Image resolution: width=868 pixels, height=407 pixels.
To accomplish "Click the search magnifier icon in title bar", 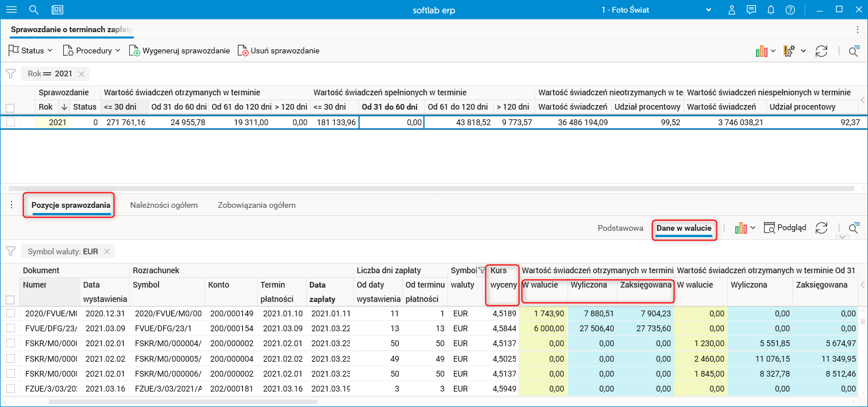I will (34, 10).
